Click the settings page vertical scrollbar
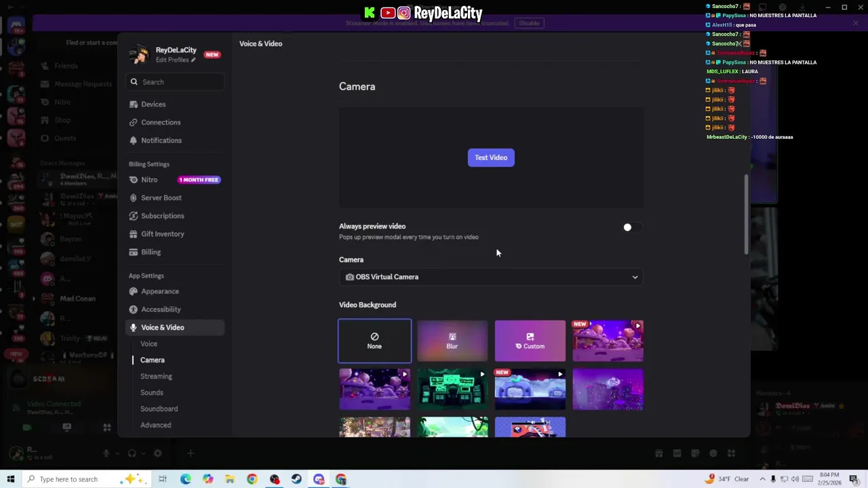The height and width of the screenshot is (488, 868). [x=747, y=214]
